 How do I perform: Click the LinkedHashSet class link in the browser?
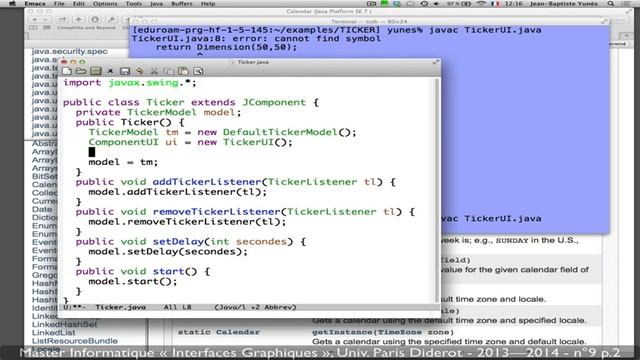[64, 324]
